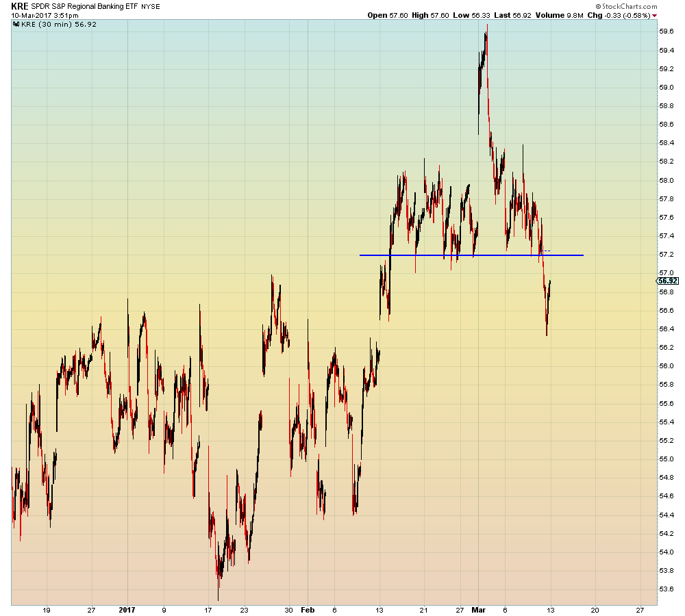Screen dimensions: 685x616
Task: Click the 54.0 price axis label
Action: point(667,552)
